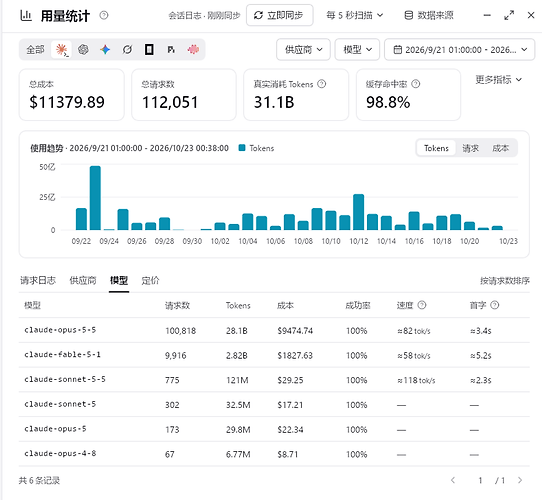Click request count 9,916

click(176, 355)
